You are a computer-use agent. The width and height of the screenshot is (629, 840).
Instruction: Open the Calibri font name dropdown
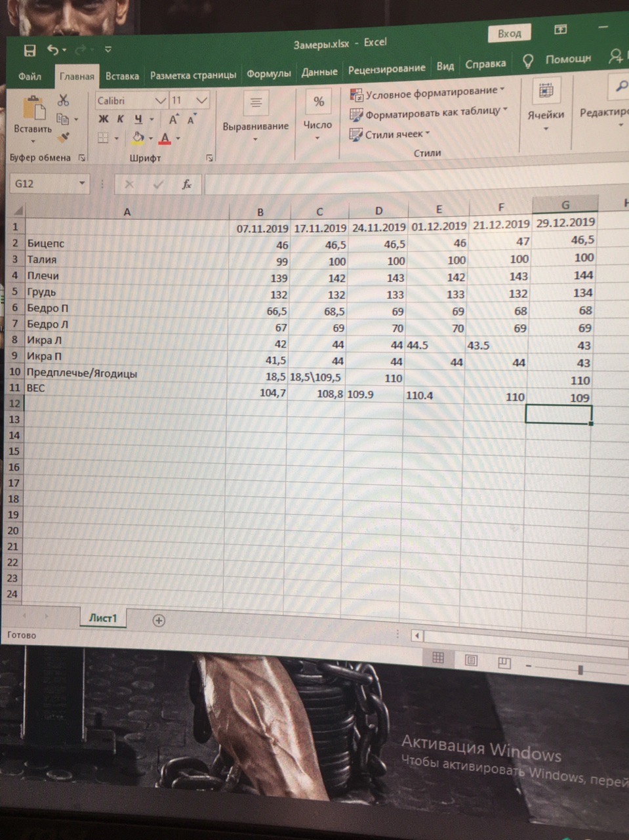tap(160, 100)
